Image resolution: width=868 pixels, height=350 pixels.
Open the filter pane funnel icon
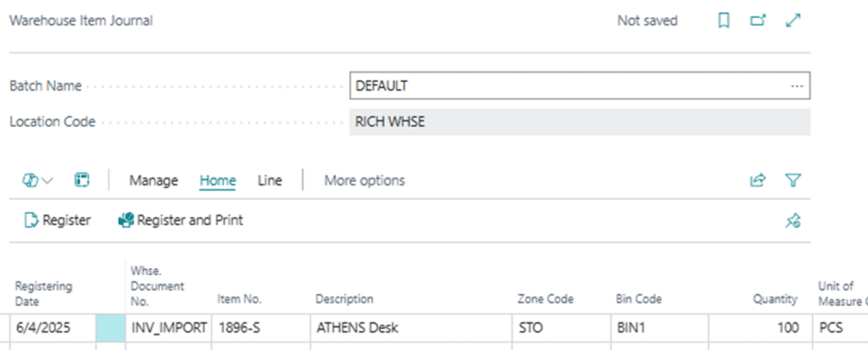click(x=793, y=181)
